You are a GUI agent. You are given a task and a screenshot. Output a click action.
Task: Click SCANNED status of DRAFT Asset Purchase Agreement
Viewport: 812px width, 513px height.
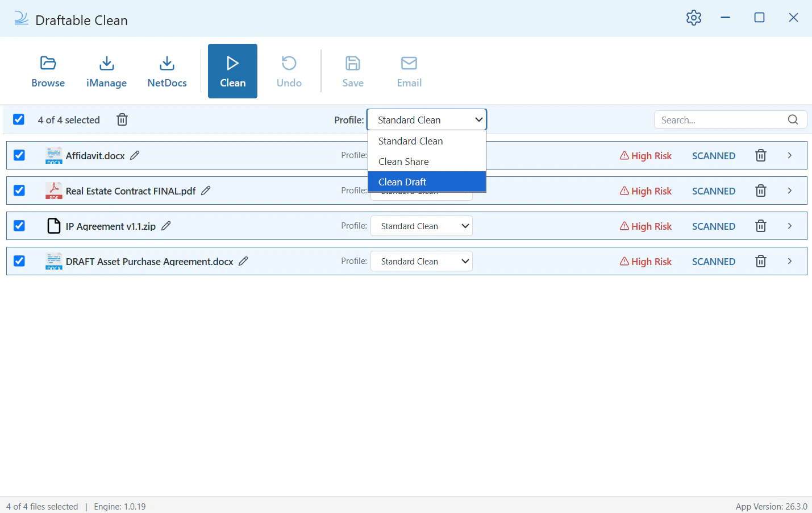click(714, 262)
